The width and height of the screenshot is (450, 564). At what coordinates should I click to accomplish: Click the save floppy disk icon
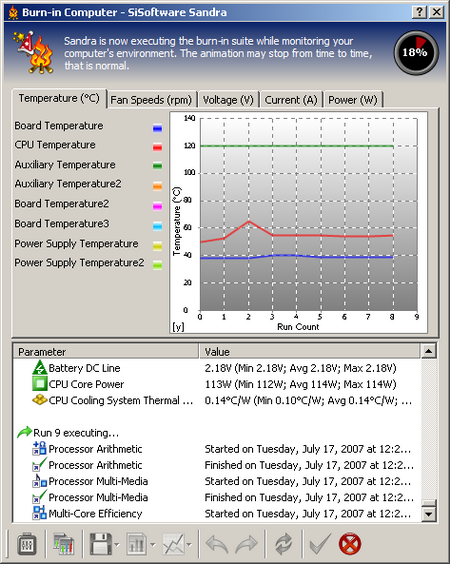[100, 543]
